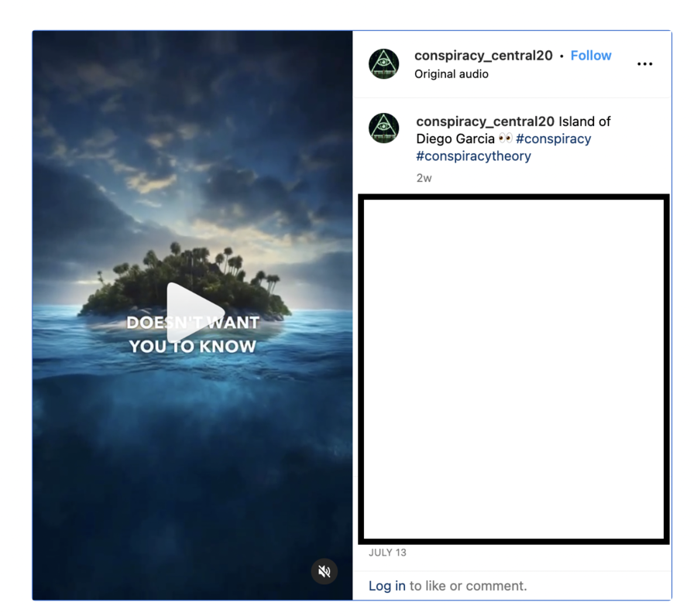Open the #conspiracytheory hashtag
This screenshot has height=616, width=697.
tap(473, 156)
